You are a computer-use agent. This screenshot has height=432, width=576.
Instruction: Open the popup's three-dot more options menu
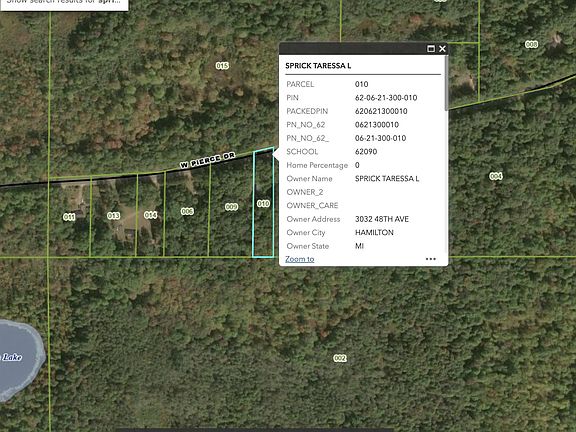pyautogui.click(x=431, y=259)
